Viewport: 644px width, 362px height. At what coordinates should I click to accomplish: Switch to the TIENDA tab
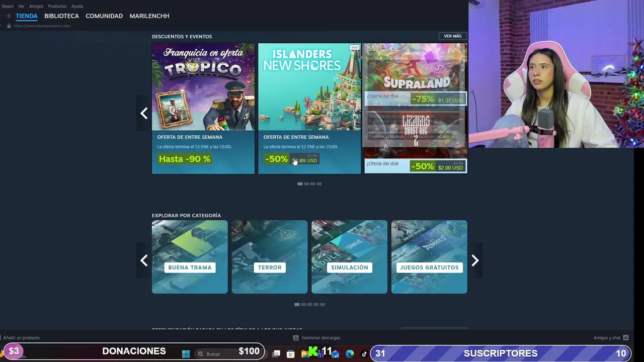27,16
